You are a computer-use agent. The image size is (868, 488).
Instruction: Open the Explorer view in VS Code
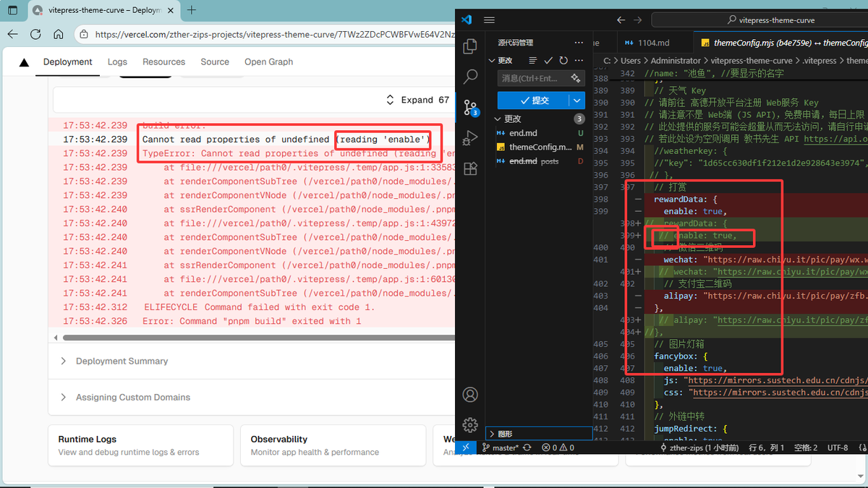[470, 46]
